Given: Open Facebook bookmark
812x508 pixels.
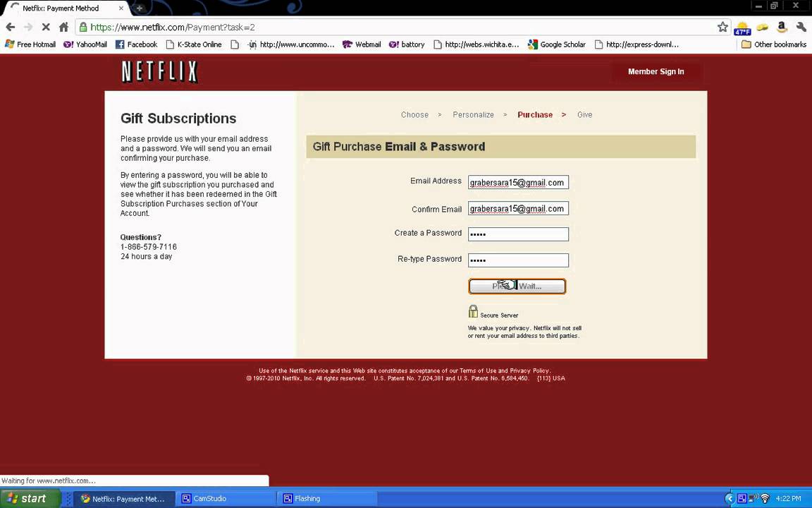Looking at the screenshot, I should pyautogui.click(x=136, y=44).
